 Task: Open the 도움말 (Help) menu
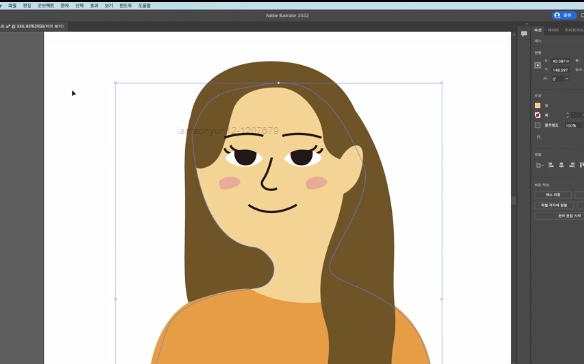click(x=144, y=6)
